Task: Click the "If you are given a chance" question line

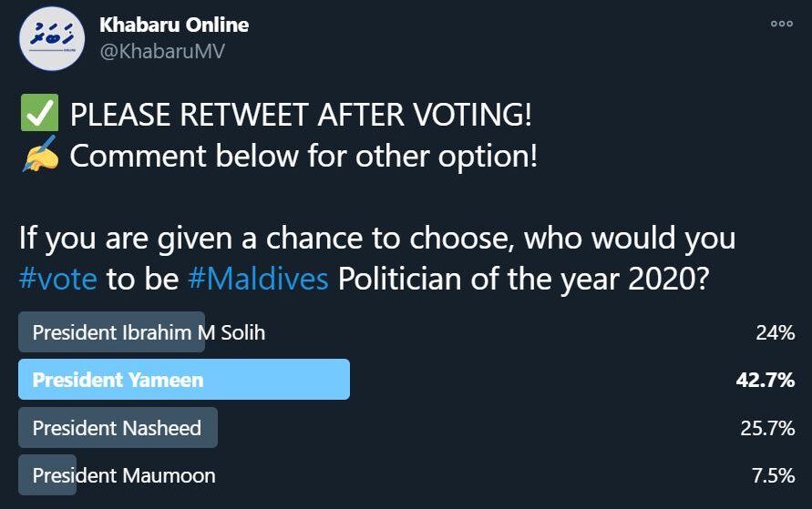Action: tap(376, 239)
